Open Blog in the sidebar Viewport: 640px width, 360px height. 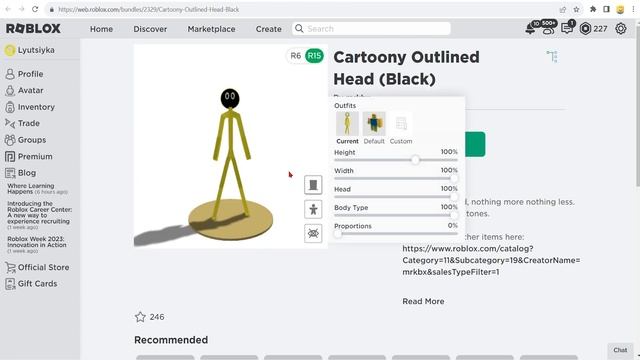[x=20, y=173]
